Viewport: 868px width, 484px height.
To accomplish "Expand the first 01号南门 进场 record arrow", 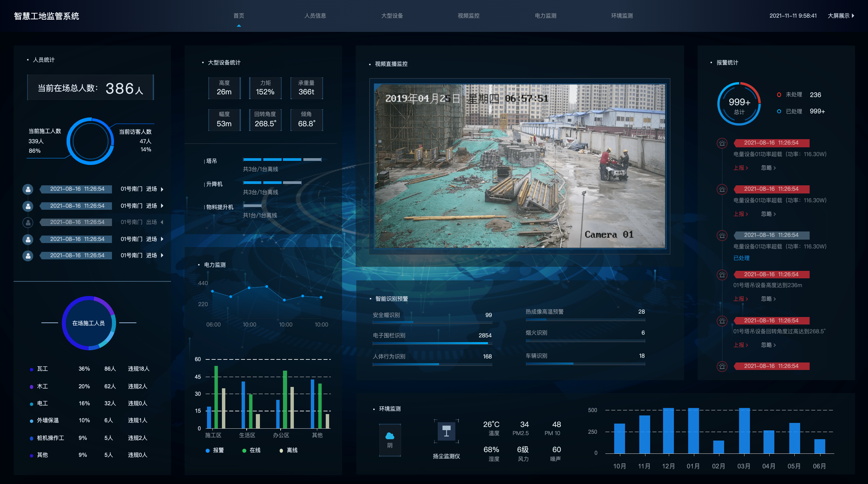I will 162,189.
